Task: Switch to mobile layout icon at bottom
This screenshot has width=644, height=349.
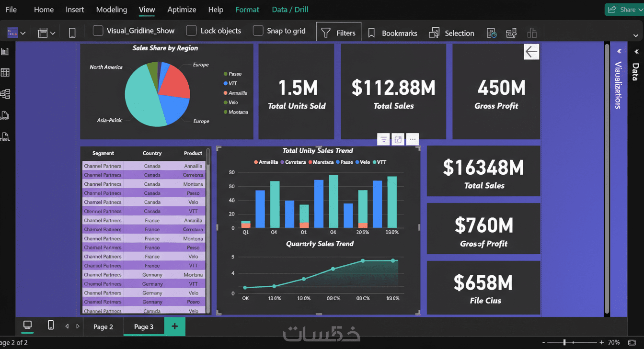Action: point(51,326)
